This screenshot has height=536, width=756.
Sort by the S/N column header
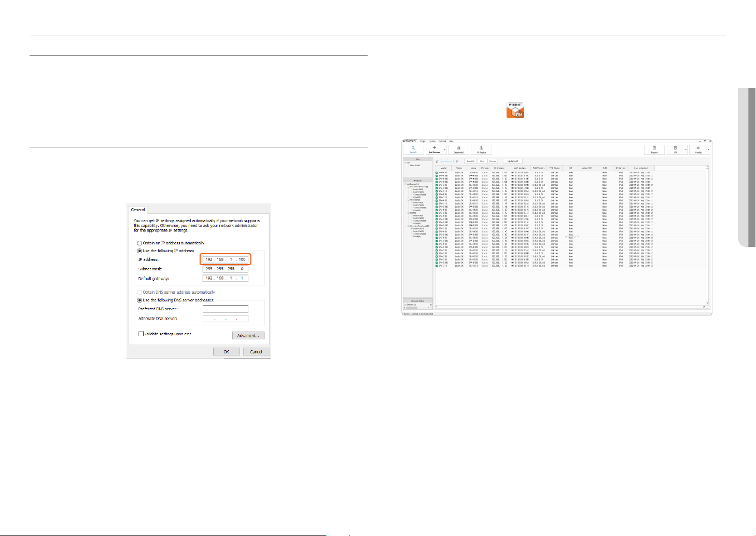point(605,168)
